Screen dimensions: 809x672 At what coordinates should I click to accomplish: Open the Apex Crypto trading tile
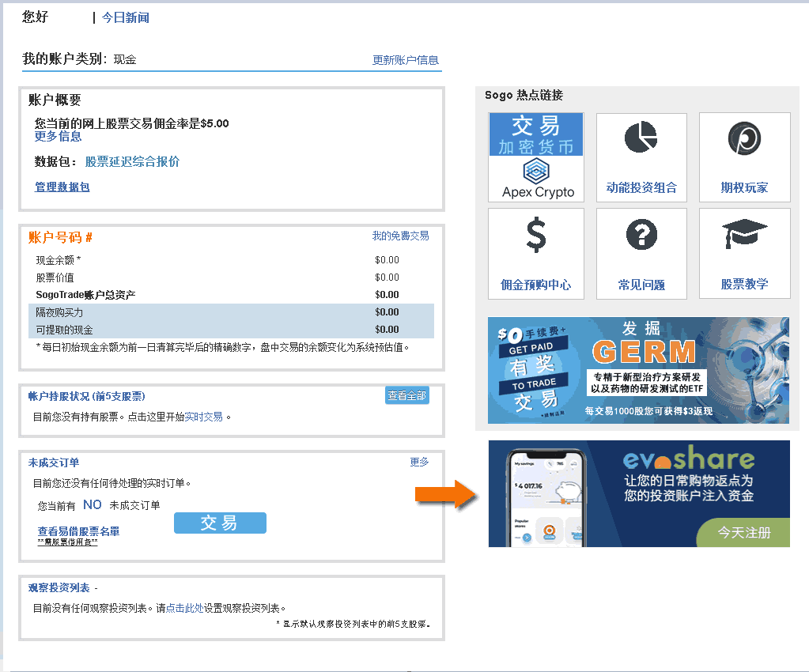tap(536, 157)
